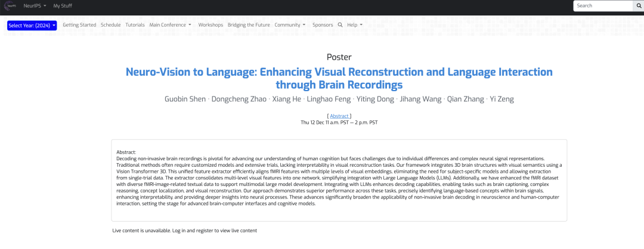Visit the Sponsors page
The width and height of the screenshot is (644, 249).
[323, 25]
